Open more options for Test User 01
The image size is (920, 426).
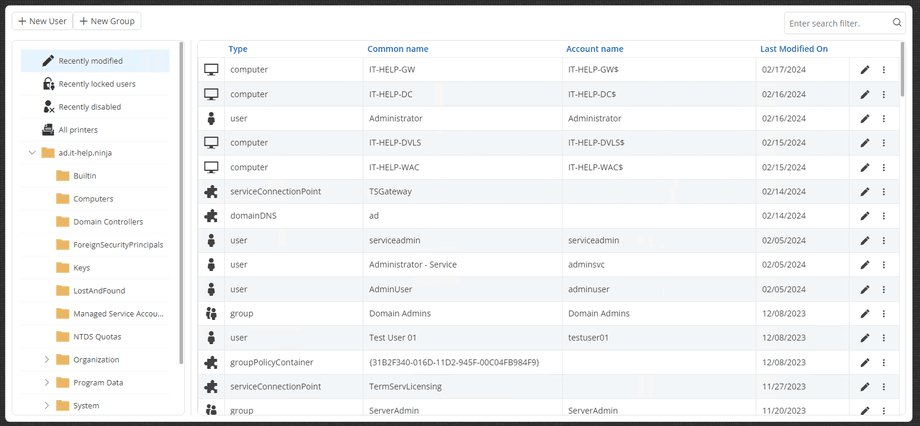[x=884, y=338]
